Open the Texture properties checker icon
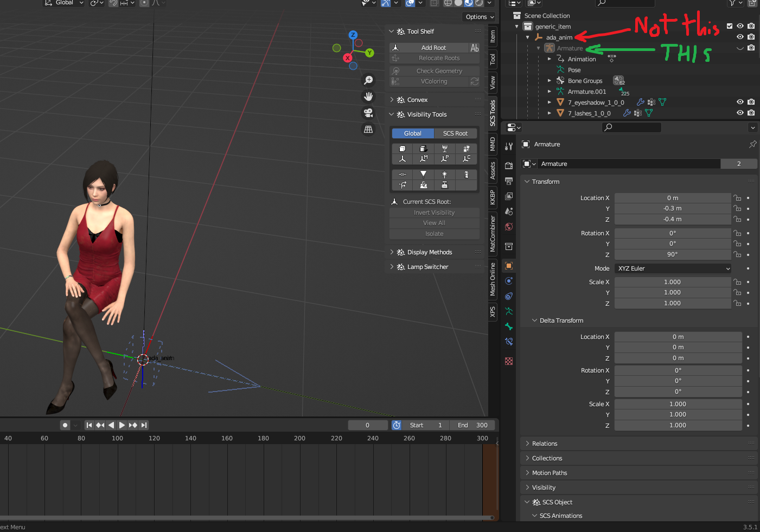Viewport: 760px width, 532px height. point(509,361)
